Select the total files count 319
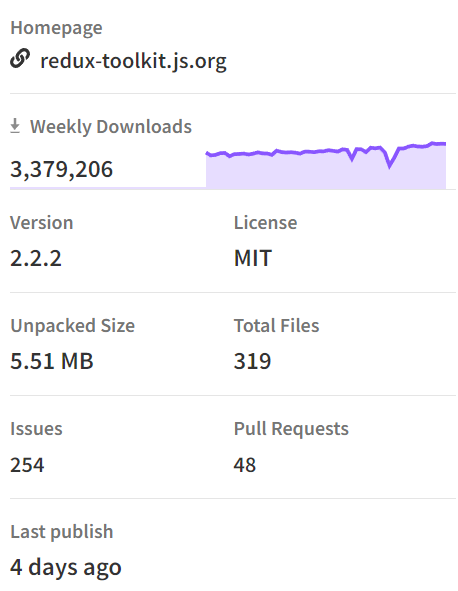Image resolution: width=458 pixels, height=591 pixels. [x=252, y=361]
